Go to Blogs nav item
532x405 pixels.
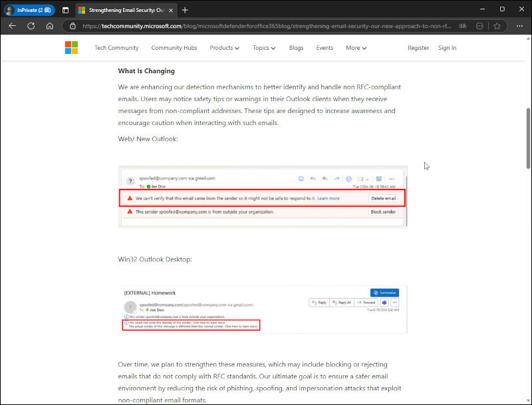click(296, 48)
